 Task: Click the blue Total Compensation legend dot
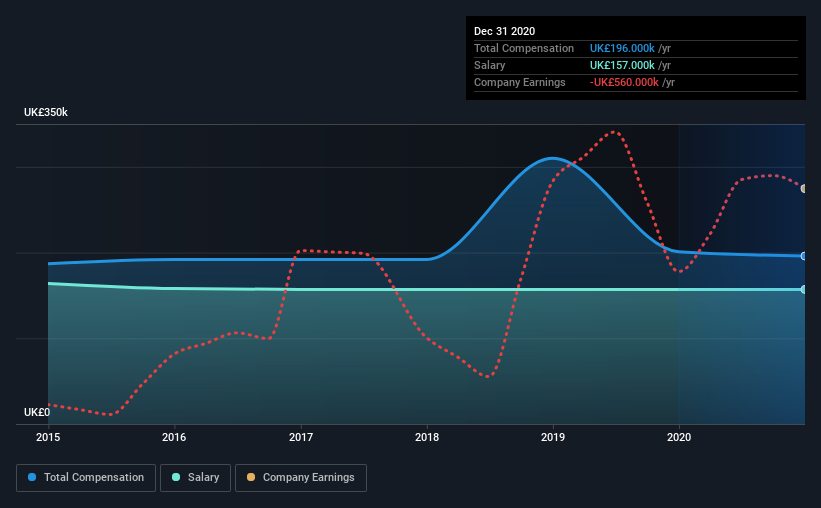tap(32, 477)
